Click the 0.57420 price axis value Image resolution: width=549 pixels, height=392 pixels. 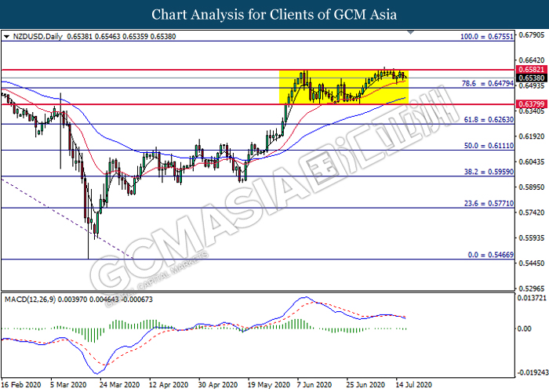pos(532,212)
